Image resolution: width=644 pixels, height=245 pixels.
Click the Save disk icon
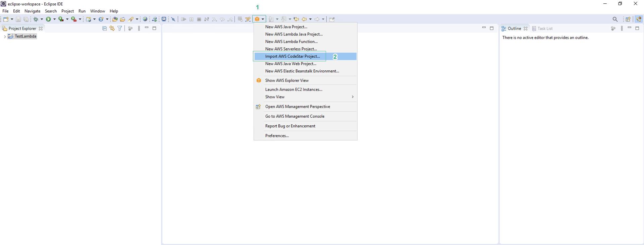(x=18, y=19)
